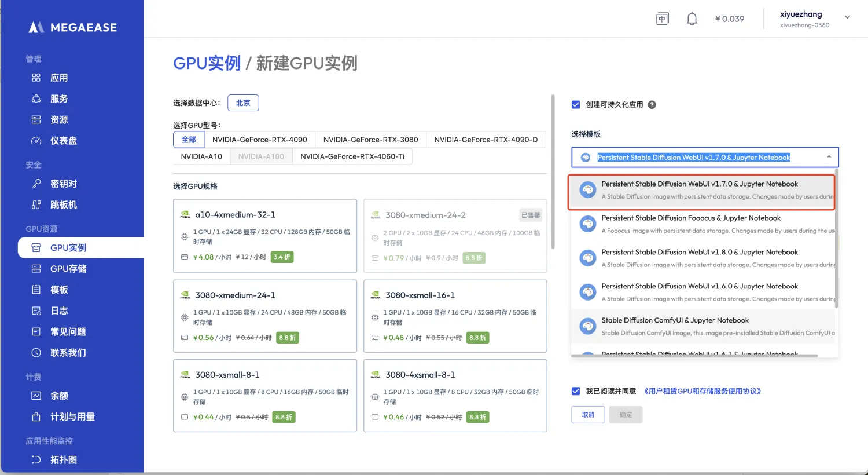The image size is (868, 475).
Task: Open the notification bell
Action: click(692, 19)
